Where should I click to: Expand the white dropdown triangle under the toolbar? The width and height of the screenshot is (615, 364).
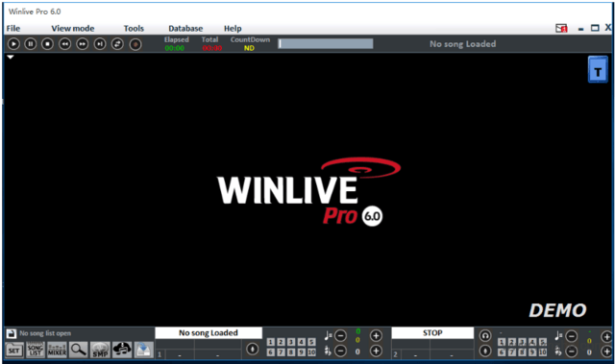click(x=11, y=58)
